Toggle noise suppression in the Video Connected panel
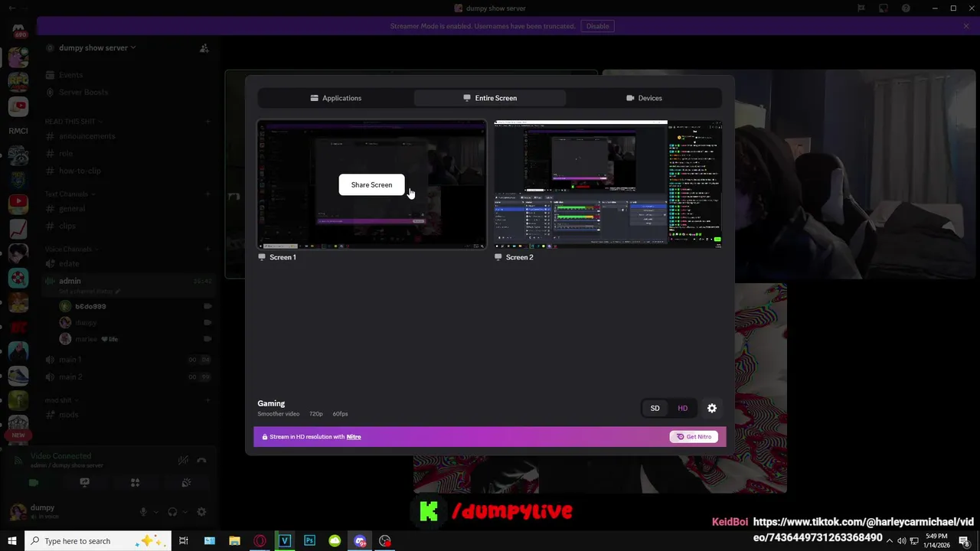The image size is (980, 551). (x=183, y=460)
